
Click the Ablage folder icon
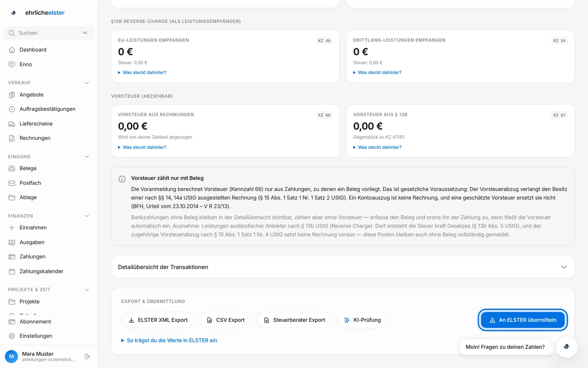coord(12,197)
